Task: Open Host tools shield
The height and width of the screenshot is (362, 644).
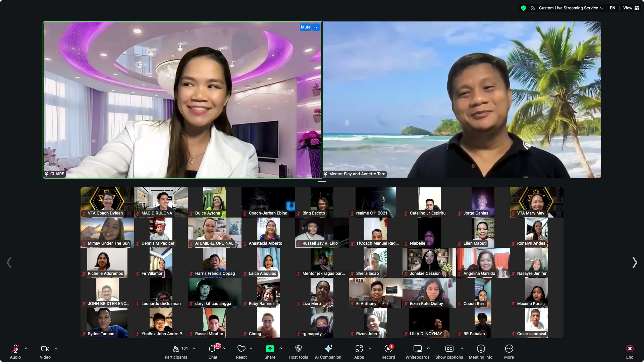Action: (298, 351)
